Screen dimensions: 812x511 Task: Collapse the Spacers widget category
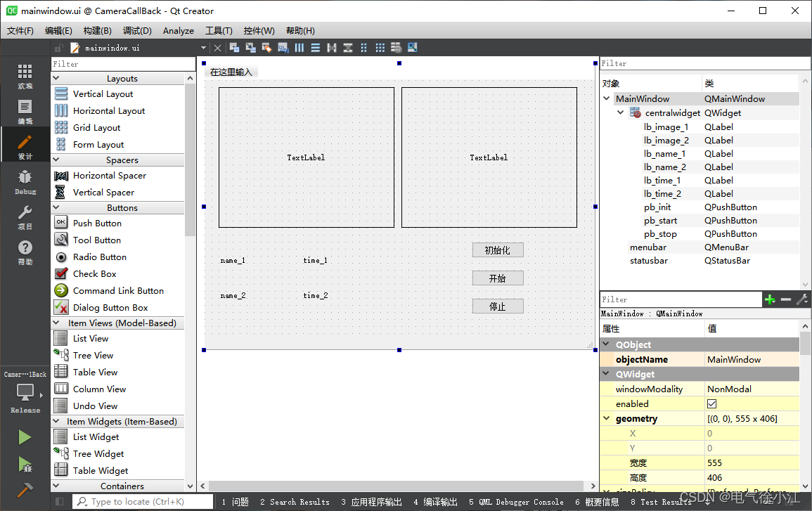(56, 160)
